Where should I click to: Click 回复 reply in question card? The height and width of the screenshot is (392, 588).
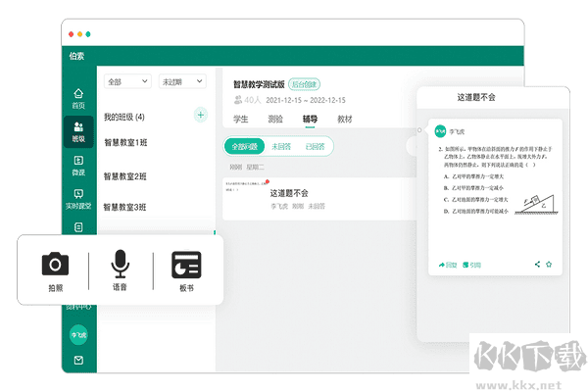point(448,265)
